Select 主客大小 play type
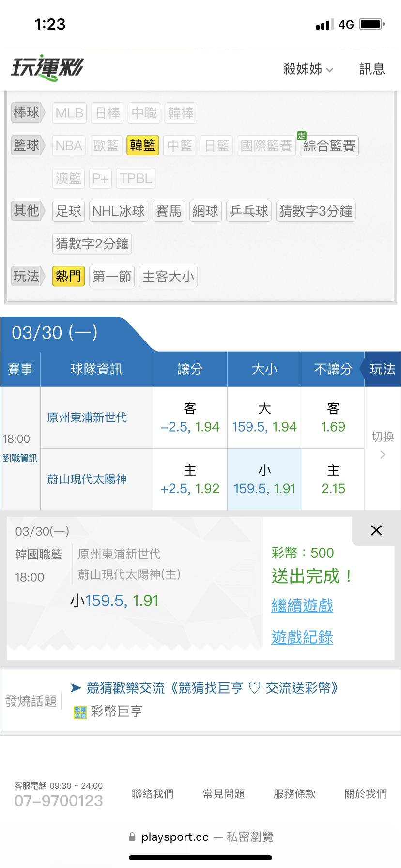401x868 pixels. (x=168, y=277)
